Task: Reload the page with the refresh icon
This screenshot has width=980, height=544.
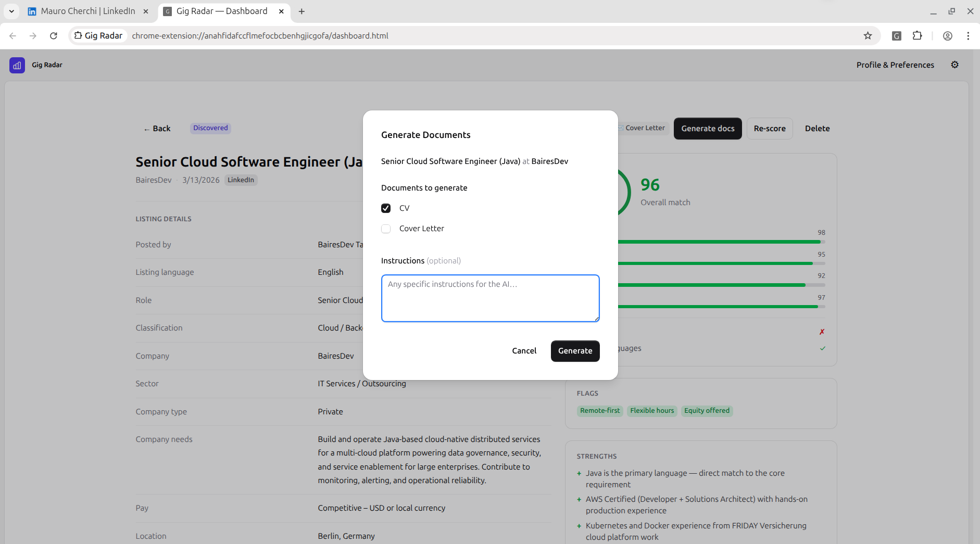Action: [53, 35]
